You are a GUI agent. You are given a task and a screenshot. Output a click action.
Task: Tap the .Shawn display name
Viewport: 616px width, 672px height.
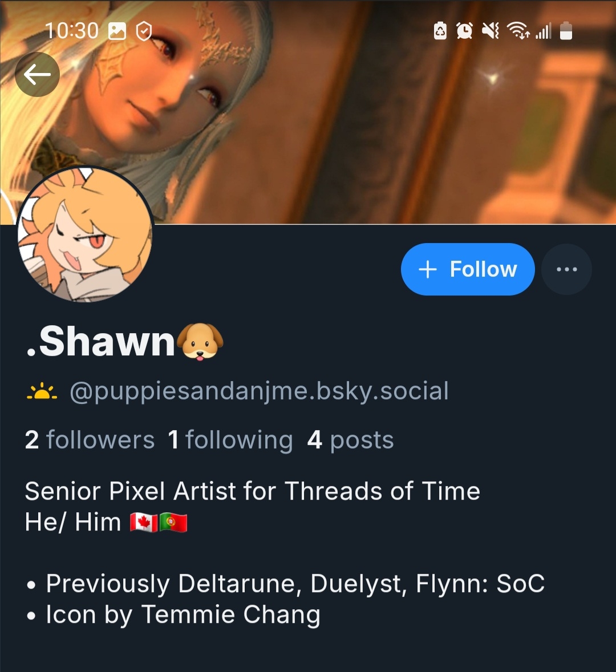tap(100, 342)
